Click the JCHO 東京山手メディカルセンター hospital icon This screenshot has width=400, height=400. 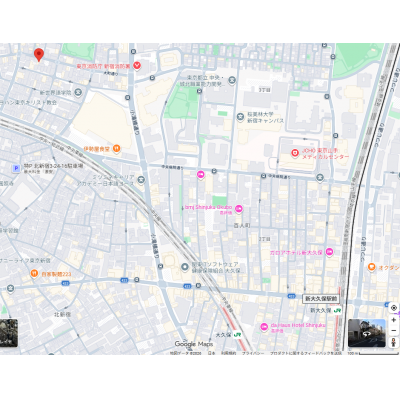click(x=295, y=153)
